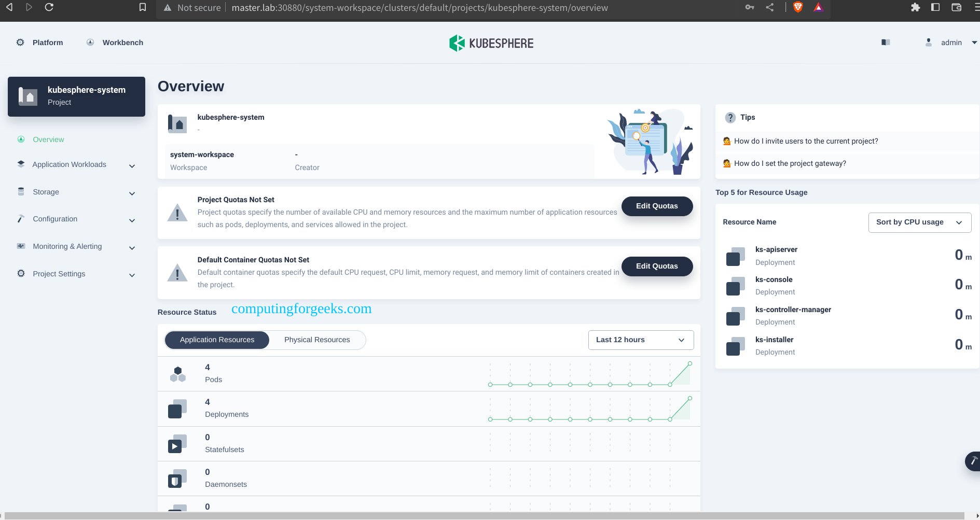The width and height of the screenshot is (980, 520).
Task: Click the KubeSphere logo
Action: (x=491, y=43)
